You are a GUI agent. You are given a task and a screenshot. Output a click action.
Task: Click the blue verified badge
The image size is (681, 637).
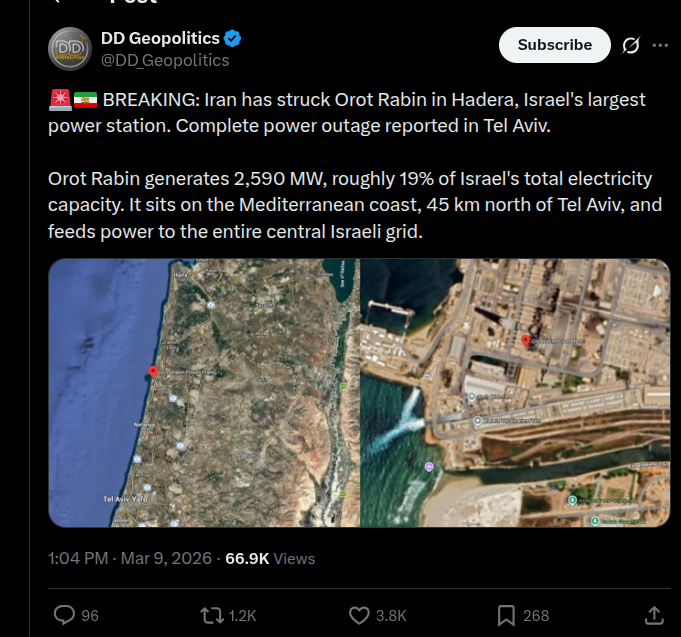click(x=233, y=39)
